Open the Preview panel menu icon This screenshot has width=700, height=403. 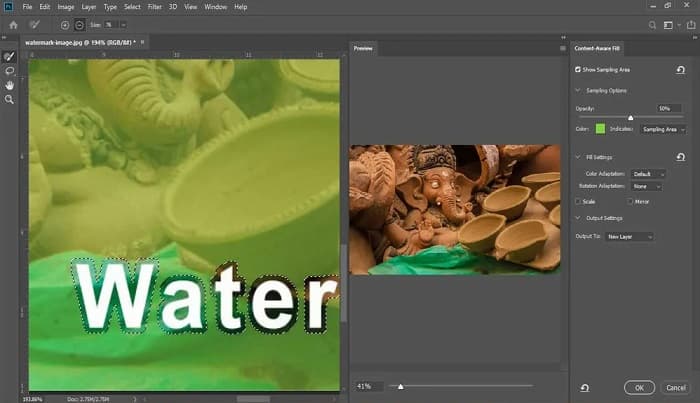[562, 48]
